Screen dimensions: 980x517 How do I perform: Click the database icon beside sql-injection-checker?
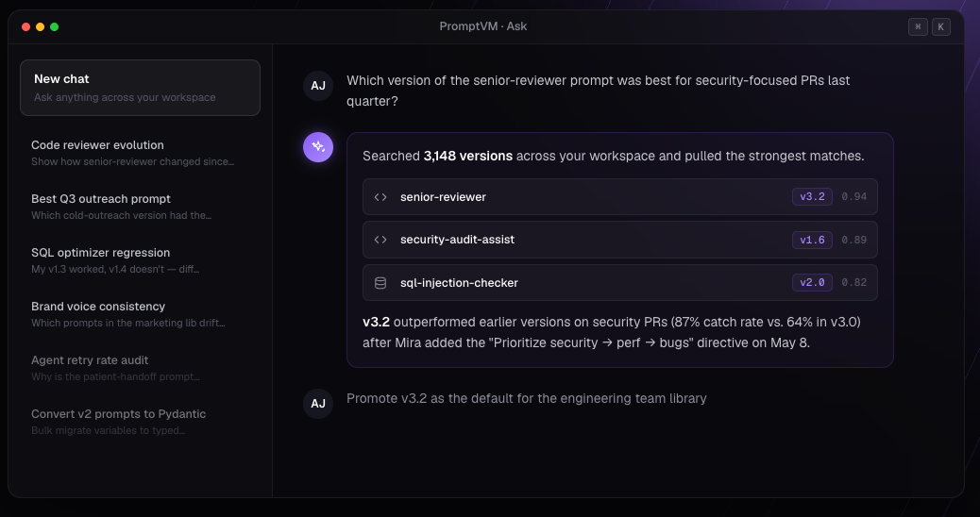click(380, 283)
